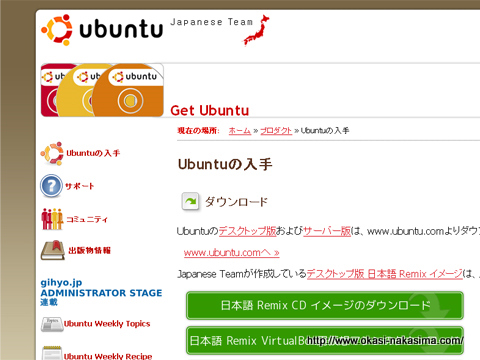The height and width of the screenshot is (360, 480).
Task: Click the Ubuntu Weekly Topics newspaper icon
Action: point(52,324)
